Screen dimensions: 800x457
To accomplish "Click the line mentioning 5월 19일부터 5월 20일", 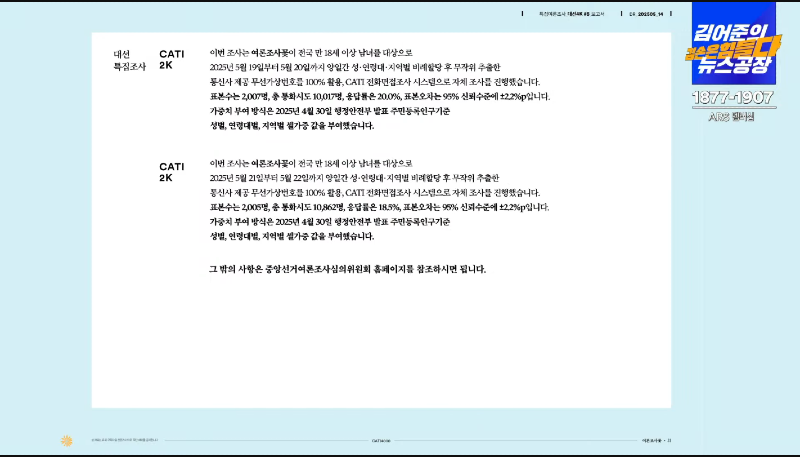I will pos(355,67).
